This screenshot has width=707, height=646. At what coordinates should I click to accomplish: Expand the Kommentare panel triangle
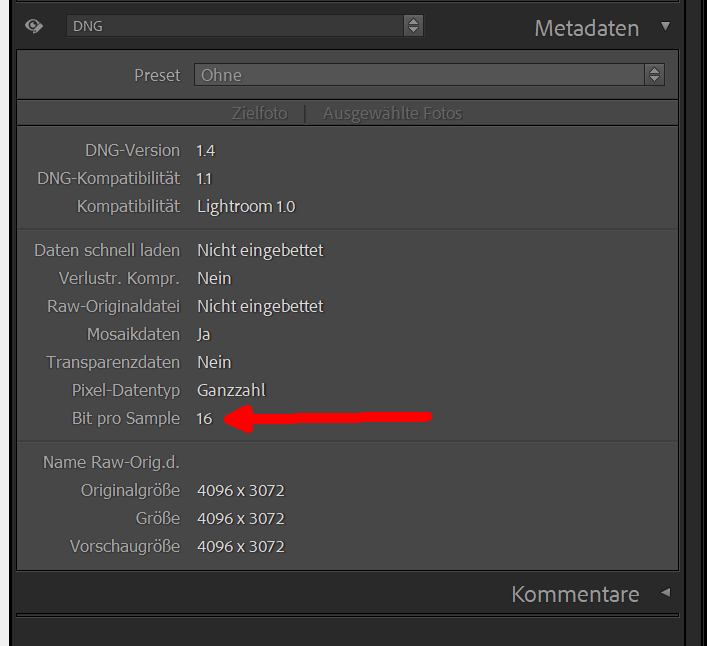pos(665,593)
